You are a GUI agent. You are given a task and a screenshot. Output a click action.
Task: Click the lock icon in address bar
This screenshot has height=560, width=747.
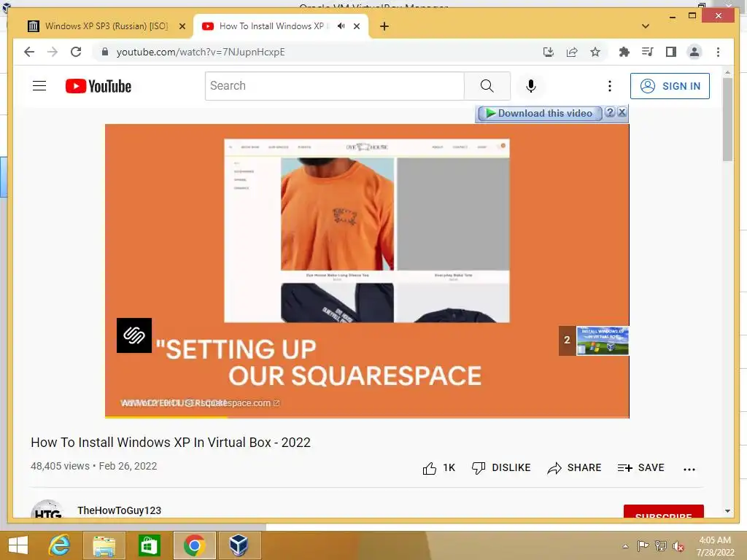pos(105,52)
